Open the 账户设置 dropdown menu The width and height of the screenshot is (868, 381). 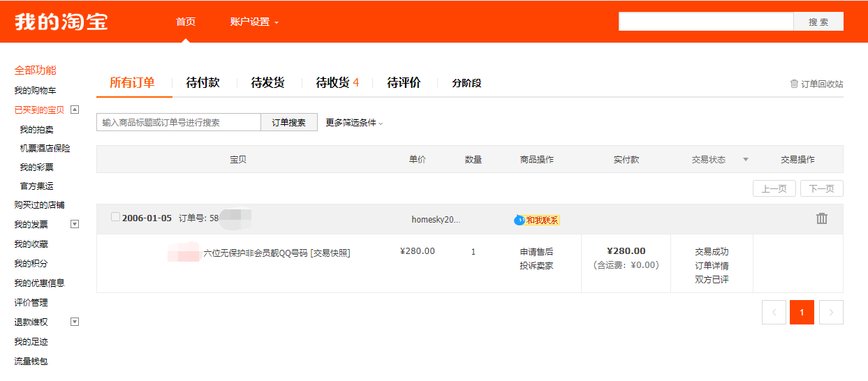pos(254,22)
